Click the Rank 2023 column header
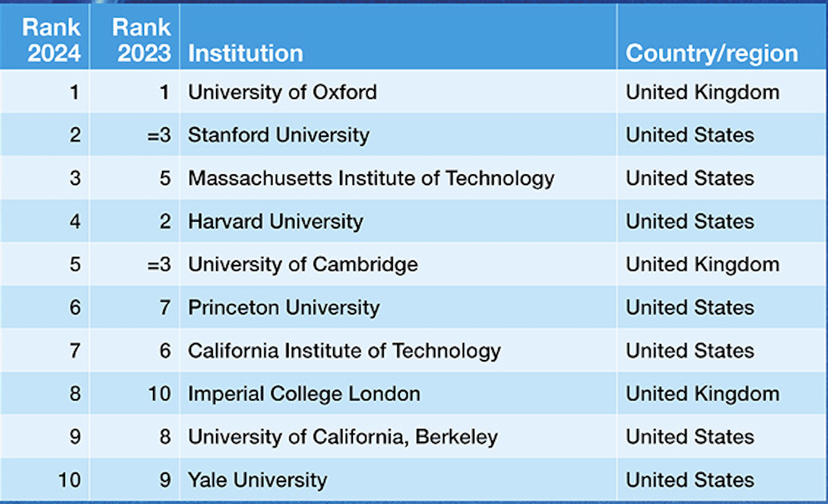828x504 pixels. pos(144,40)
